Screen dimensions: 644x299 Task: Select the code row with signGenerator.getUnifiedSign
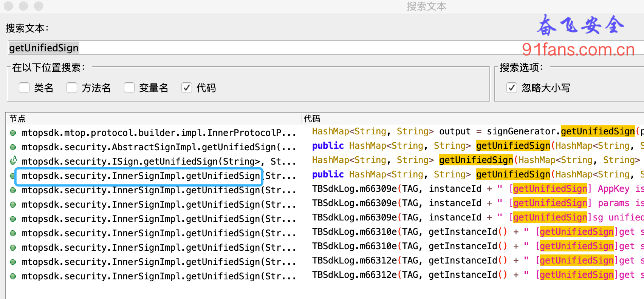(x=478, y=131)
